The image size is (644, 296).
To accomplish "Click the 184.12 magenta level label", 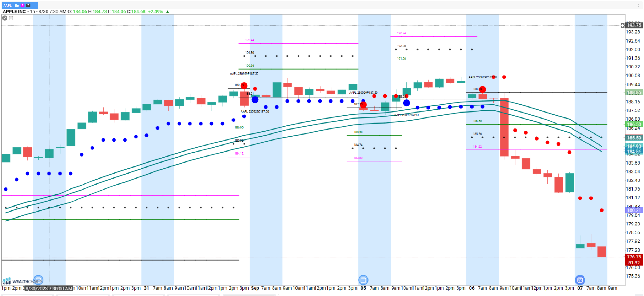I will (239, 154).
